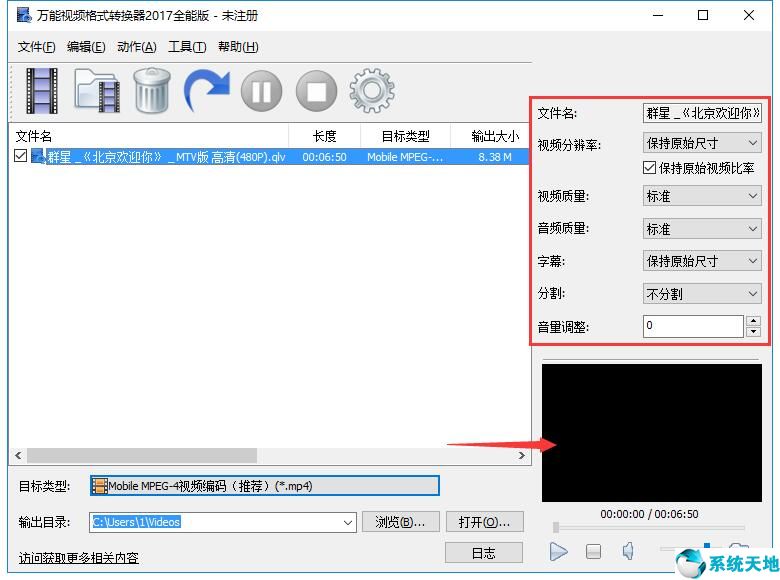Click the 浏览(B)... button
The height and width of the screenshot is (580, 780).
point(400,522)
